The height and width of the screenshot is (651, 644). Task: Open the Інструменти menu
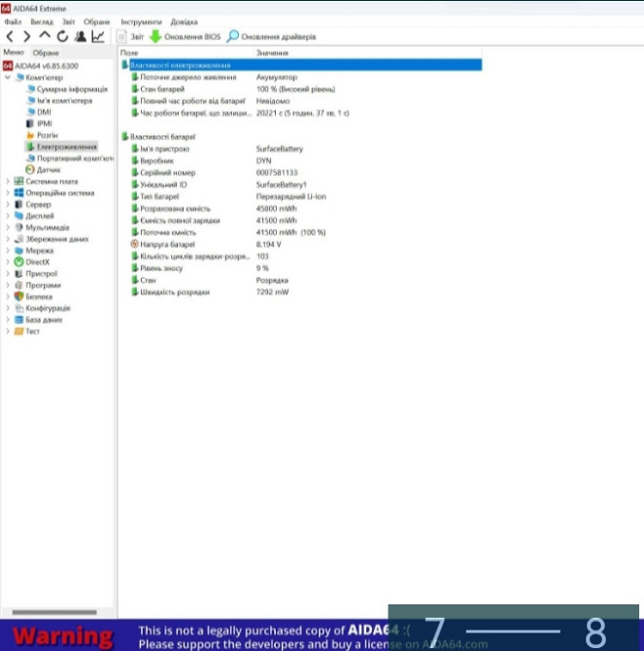tap(141, 20)
